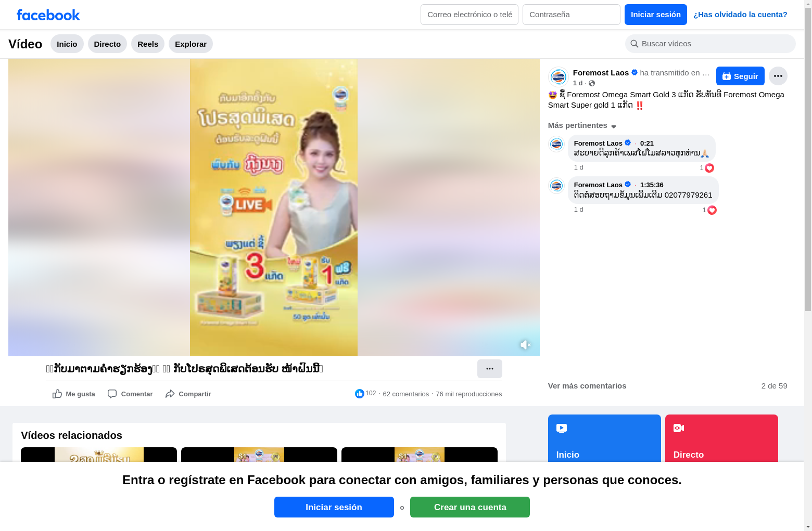
Task: Click the search magnifier icon
Action: click(635, 44)
